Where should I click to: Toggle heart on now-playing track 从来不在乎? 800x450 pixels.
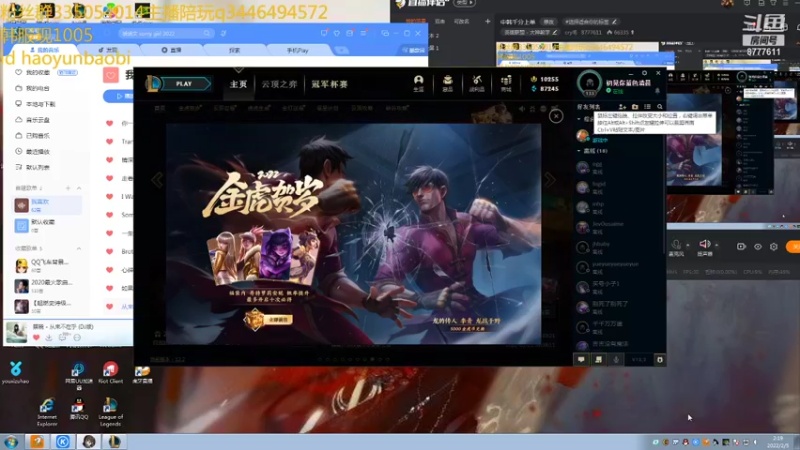36,338
